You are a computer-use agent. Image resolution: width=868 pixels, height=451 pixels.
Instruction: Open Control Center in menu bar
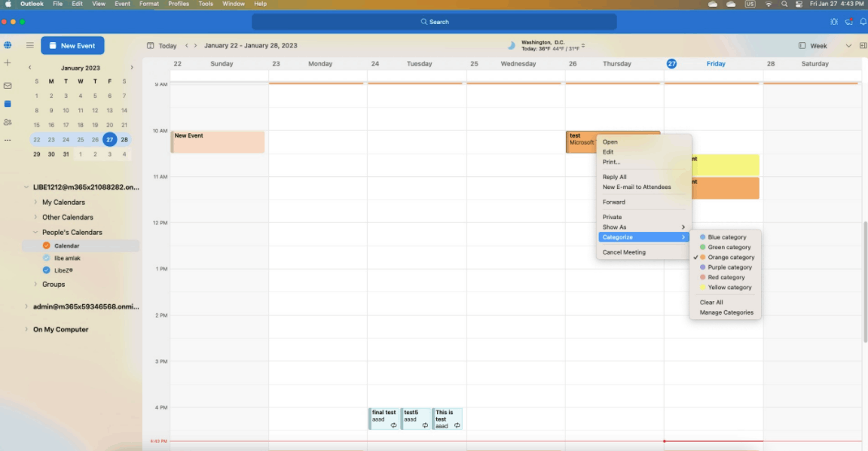pyautogui.click(x=799, y=4)
